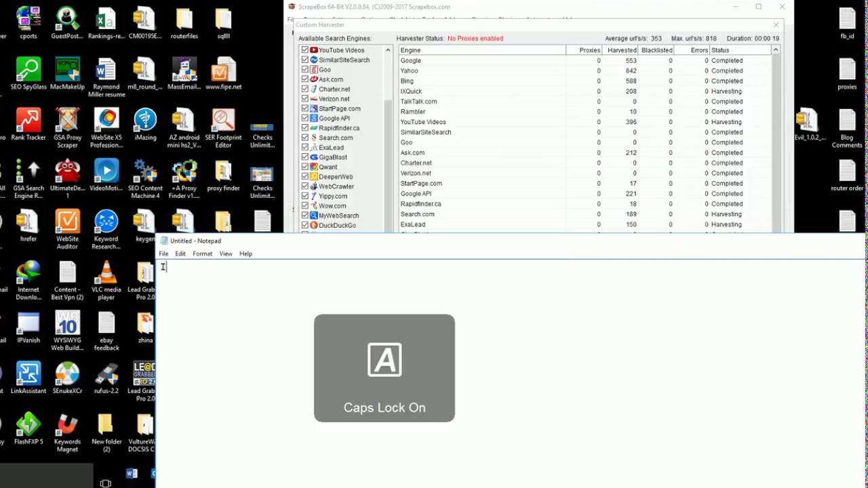Open the SEnukeXCr desktop icon
The height and width of the screenshot is (488, 868).
[67, 378]
